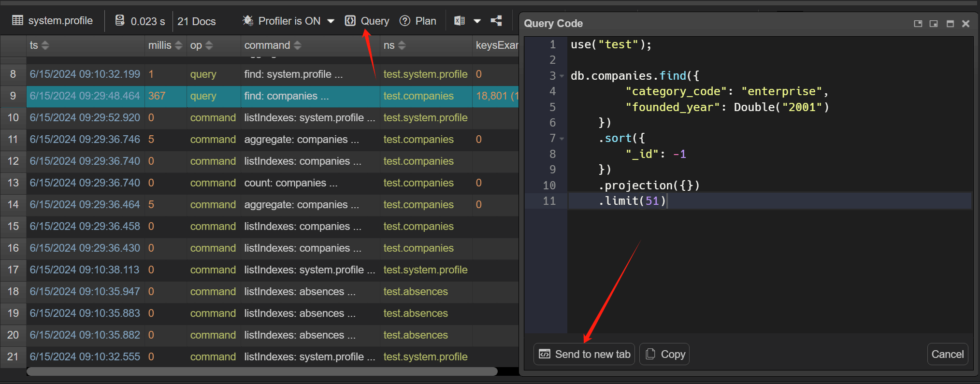Click op value query in row 8
980x384 pixels.
(203, 74)
